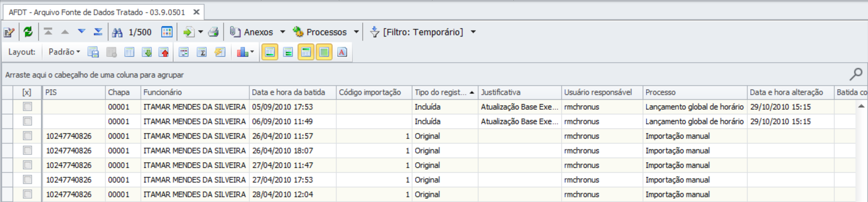Check the row dated 26/04/2010 18:07

[27, 151]
